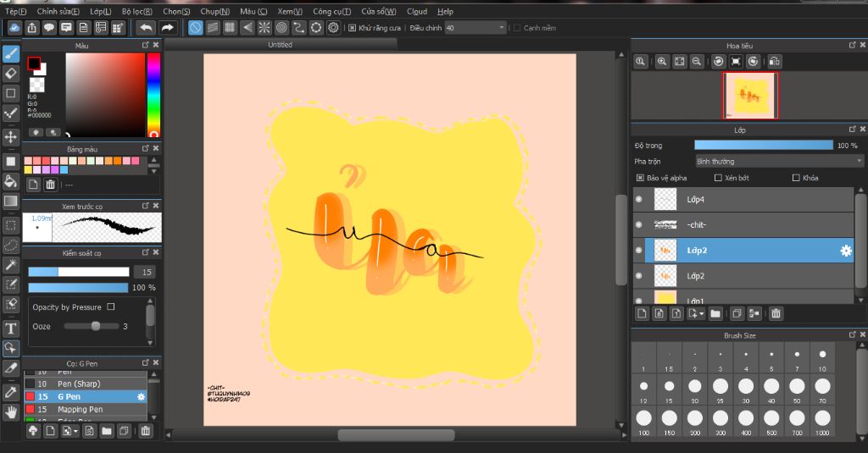Duplicate the layer using copy icon
Screen dimensions: 868x453
[x=737, y=313]
